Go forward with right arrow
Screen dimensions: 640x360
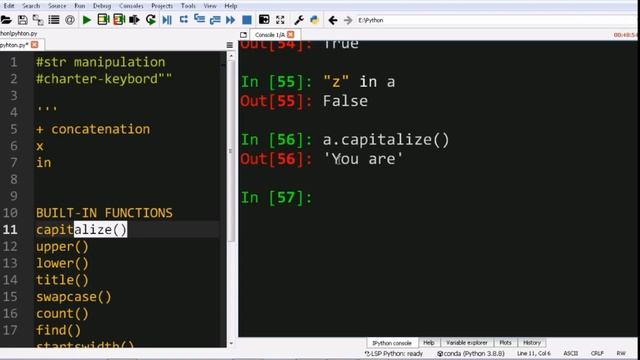pyautogui.click(x=348, y=20)
